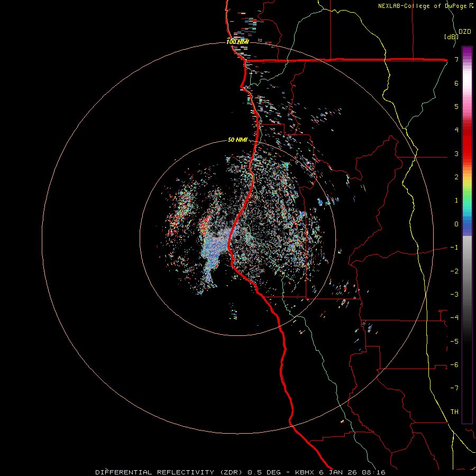476x476 pixels.
Task: Click the [dB] unit label
Action: [451, 36]
